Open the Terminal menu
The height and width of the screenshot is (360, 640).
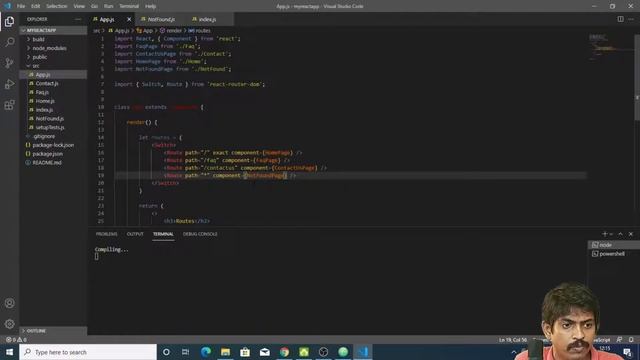click(x=129, y=6)
